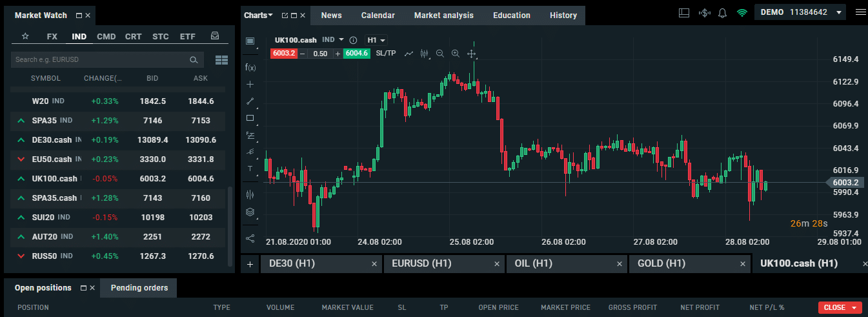Switch to the Pending orders tab

[x=139, y=288]
